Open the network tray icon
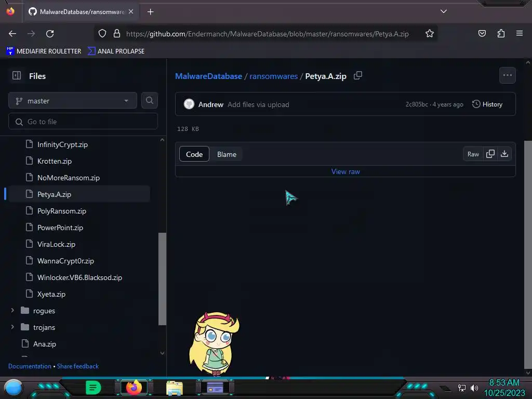This screenshot has width=532, height=399. pyautogui.click(x=462, y=388)
